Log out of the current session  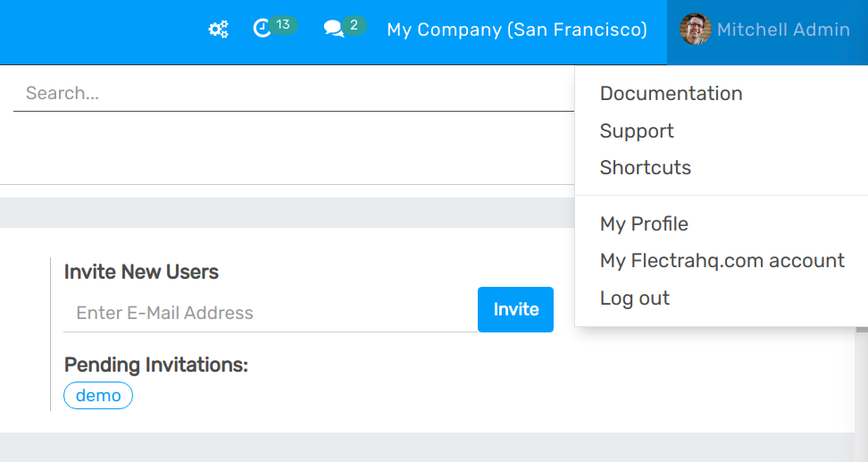tap(634, 298)
